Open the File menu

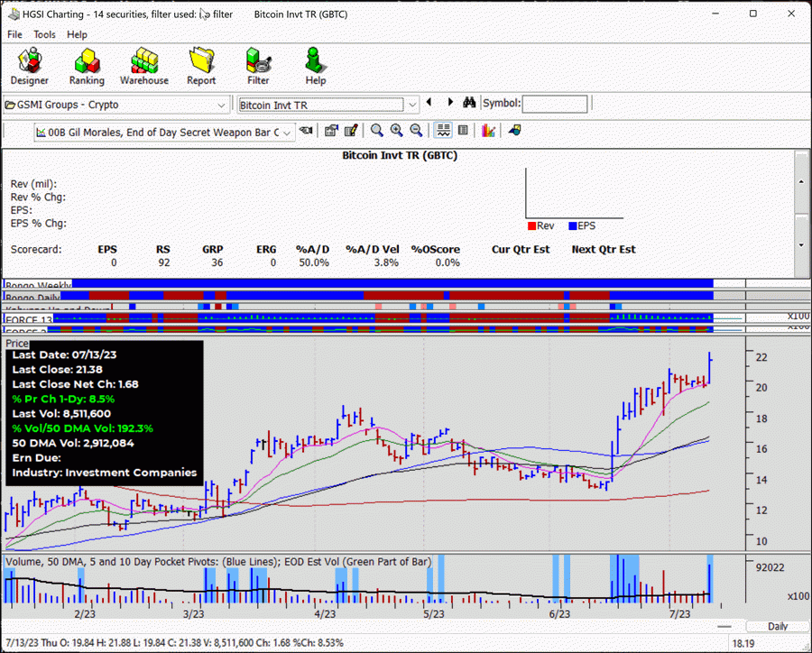(x=14, y=34)
